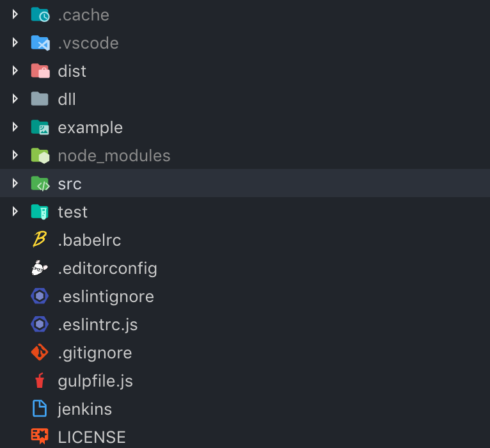Click the blue file icon beside jenkins
The image size is (490, 448).
pos(40,408)
